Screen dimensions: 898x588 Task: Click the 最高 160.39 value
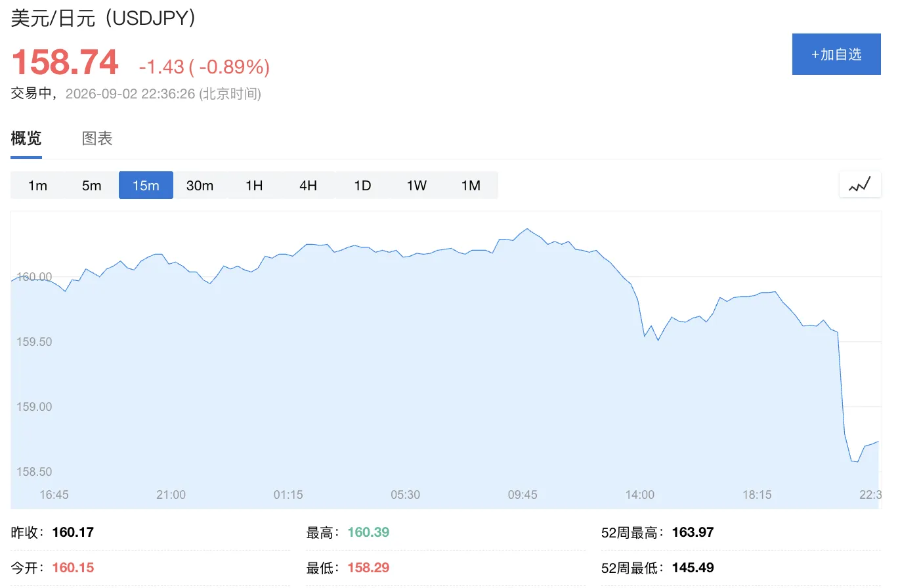pos(368,532)
